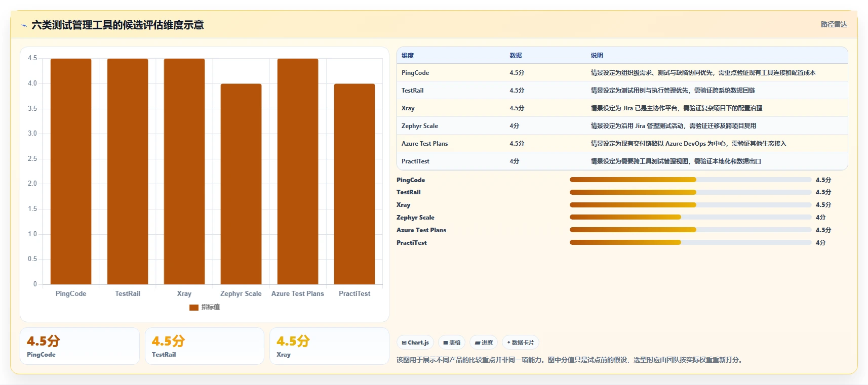Click the TestRail description about 测试用例与执行管理优先

point(673,91)
